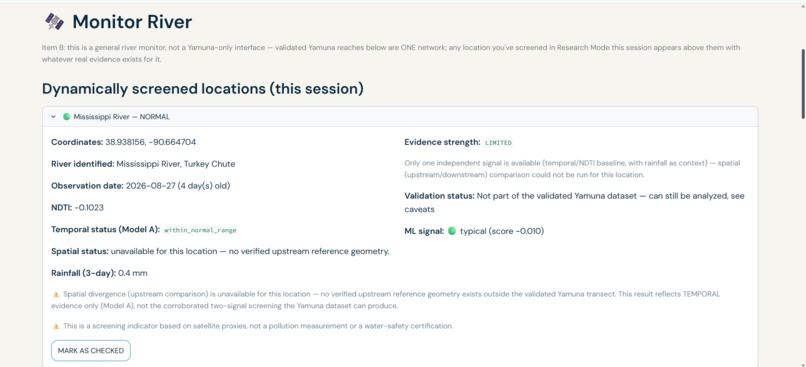
Task: Click the Mississippi River — NORMAL header row
Action: coord(400,117)
